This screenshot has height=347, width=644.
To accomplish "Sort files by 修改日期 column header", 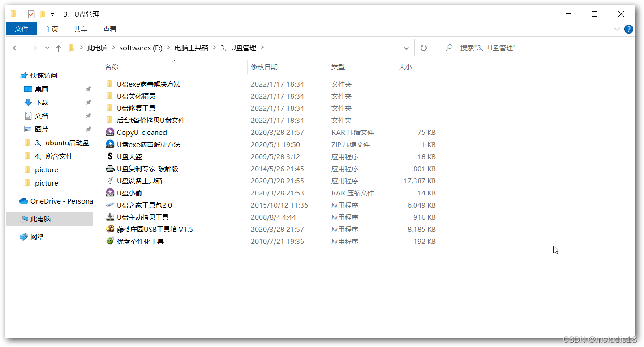I will pos(264,67).
